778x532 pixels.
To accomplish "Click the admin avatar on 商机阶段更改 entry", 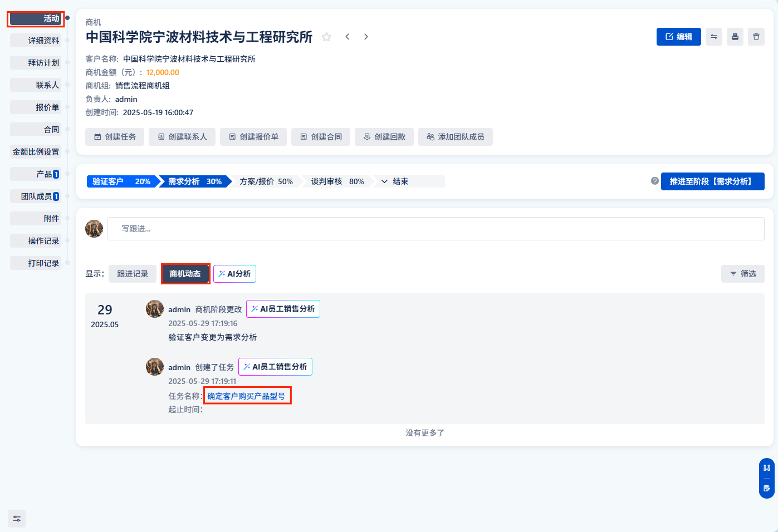I will tap(155, 309).
